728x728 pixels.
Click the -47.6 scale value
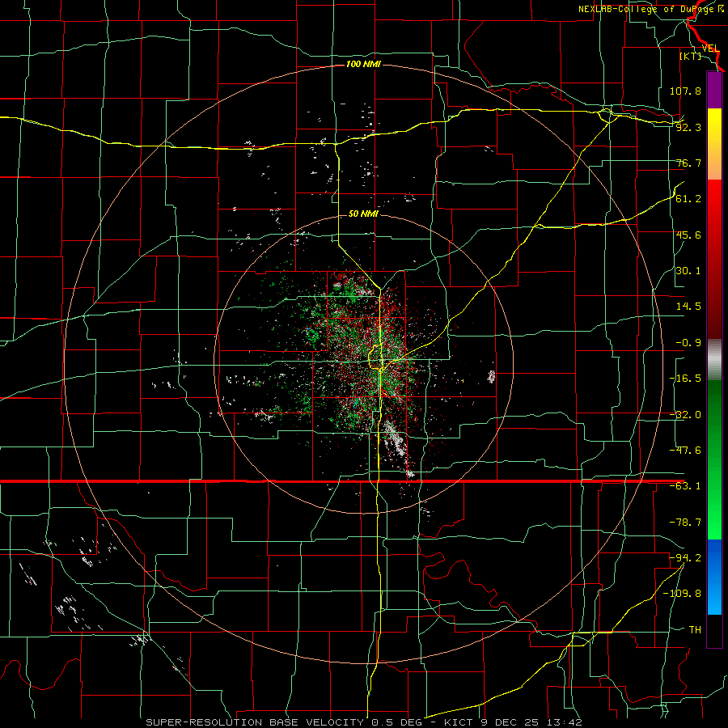[x=685, y=451]
